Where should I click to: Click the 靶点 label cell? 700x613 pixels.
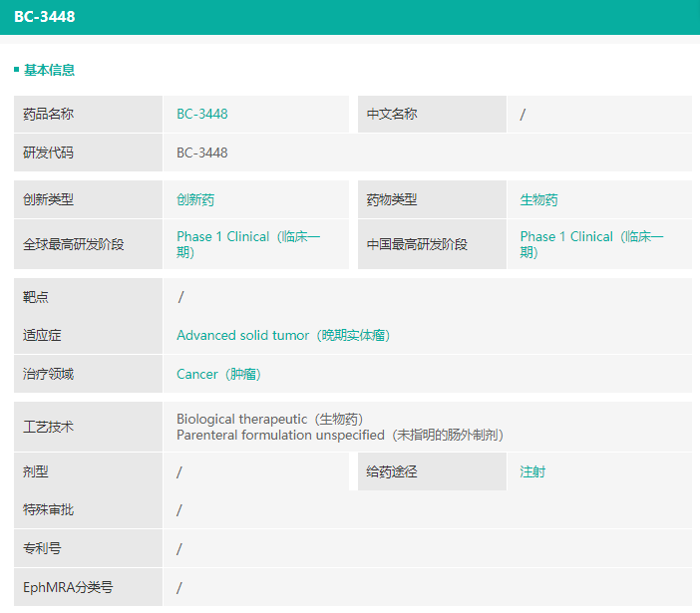point(36,296)
